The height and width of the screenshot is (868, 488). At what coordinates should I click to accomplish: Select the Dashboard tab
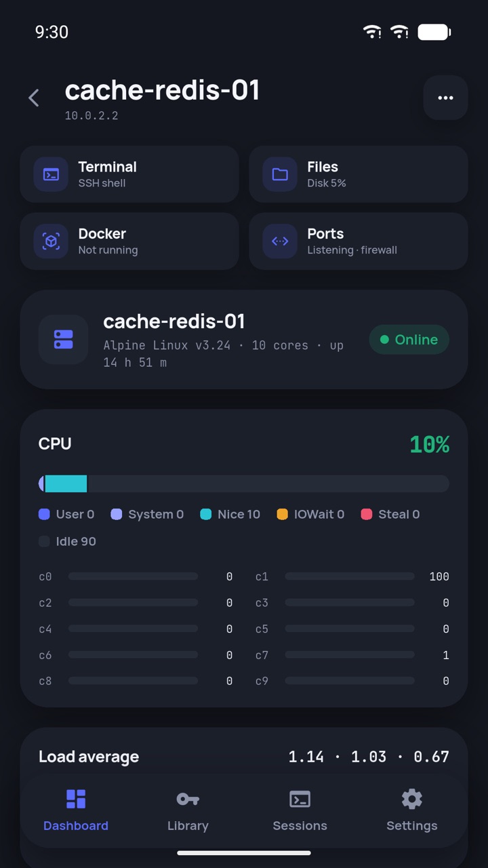point(76,811)
